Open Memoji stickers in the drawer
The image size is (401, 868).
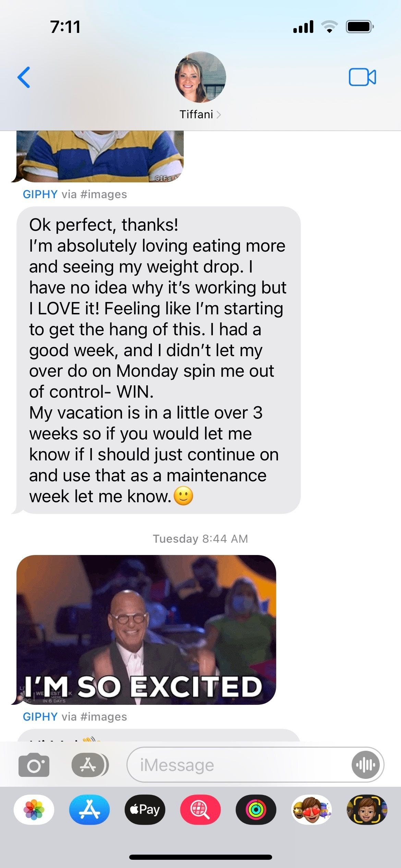tap(312, 809)
